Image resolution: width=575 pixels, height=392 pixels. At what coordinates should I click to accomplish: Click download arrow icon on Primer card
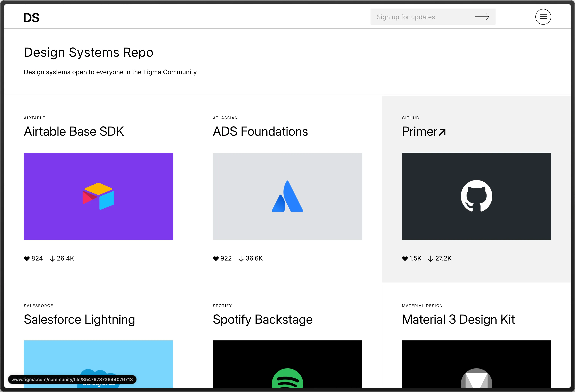[430, 258]
